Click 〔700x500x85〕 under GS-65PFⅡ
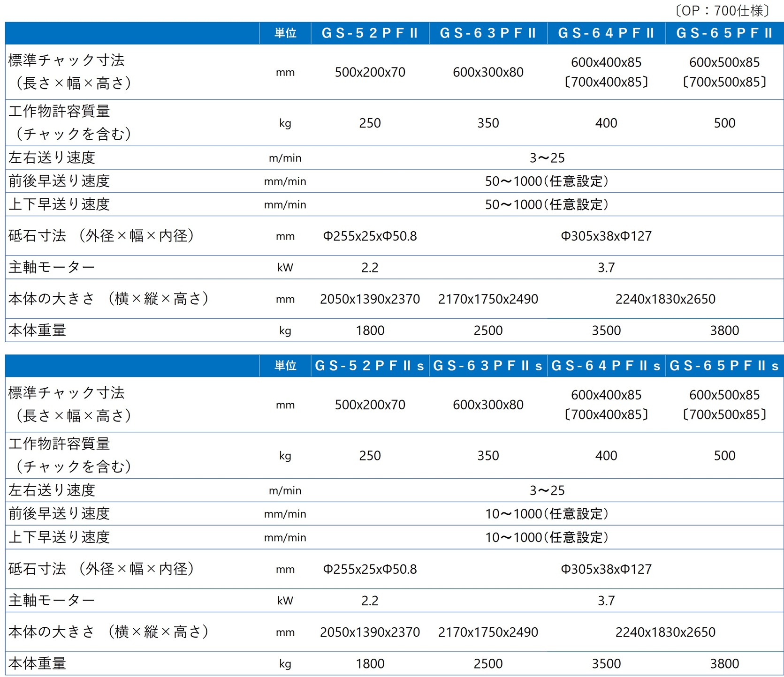 [724, 83]
